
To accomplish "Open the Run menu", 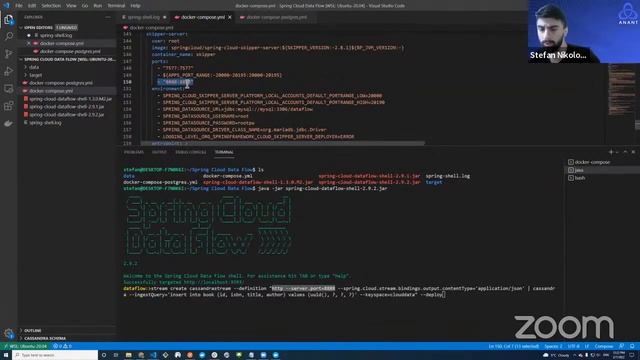I will (98, 6).
